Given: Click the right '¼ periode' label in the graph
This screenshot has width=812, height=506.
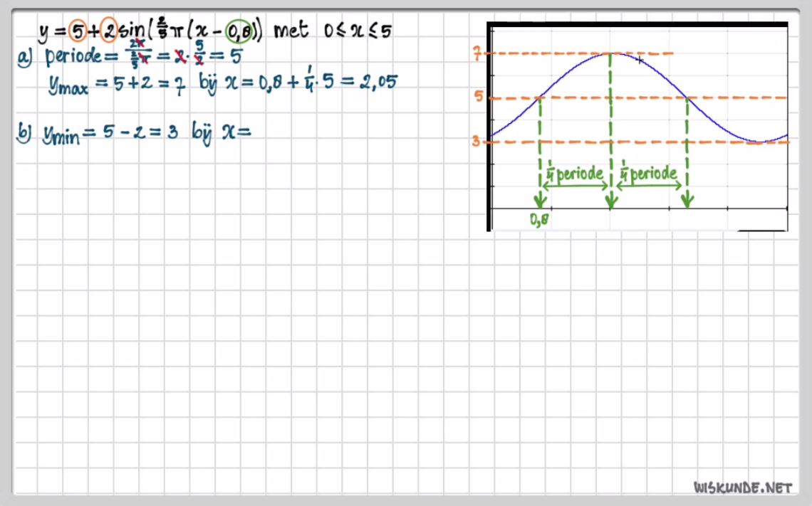Looking at the screenshot, I should [x=648, y=172].
